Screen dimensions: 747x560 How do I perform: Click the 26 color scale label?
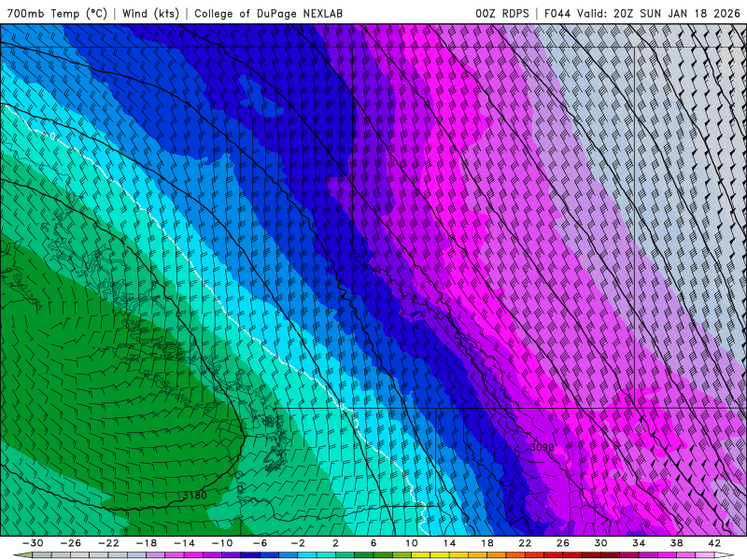click(x=563, y=543)
